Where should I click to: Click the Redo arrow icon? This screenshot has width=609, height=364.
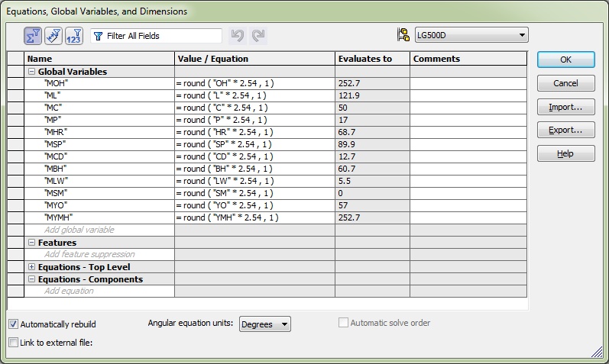click(x=258, y=36)
